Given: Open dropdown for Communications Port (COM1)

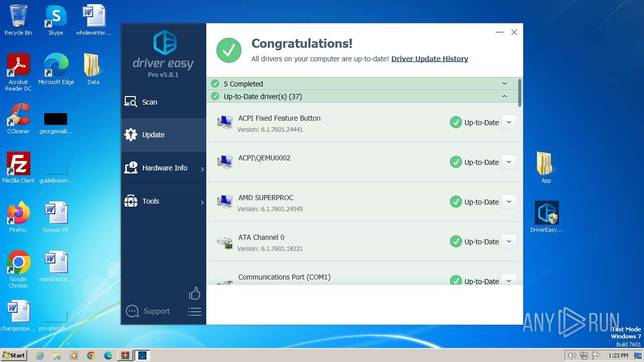Looking at the screenshot, I should click(509, 280).
